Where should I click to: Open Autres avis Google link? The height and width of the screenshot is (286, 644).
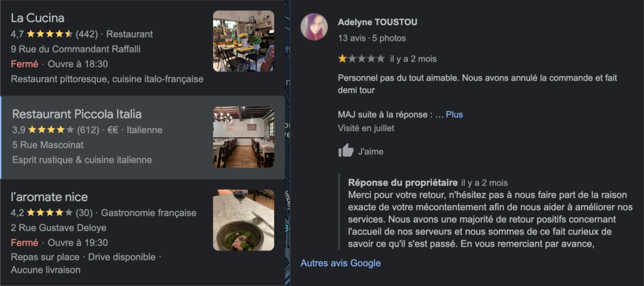click(x=340, y=263)
